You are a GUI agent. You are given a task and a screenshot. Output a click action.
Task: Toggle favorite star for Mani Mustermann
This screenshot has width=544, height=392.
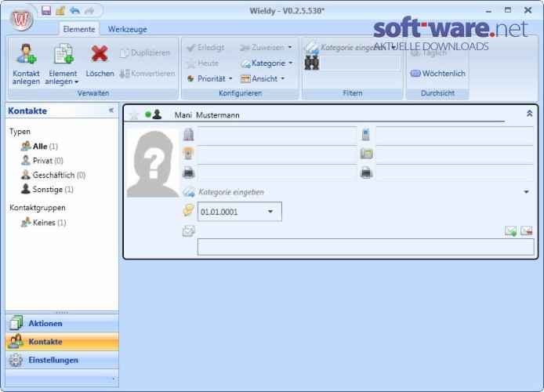(134, 114)
